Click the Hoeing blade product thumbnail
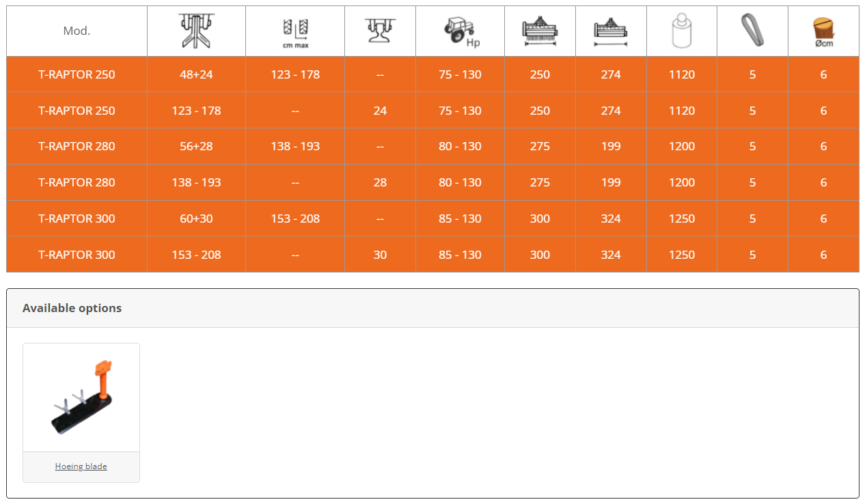This screenshot has height=504, width=867. click(81, 397)
